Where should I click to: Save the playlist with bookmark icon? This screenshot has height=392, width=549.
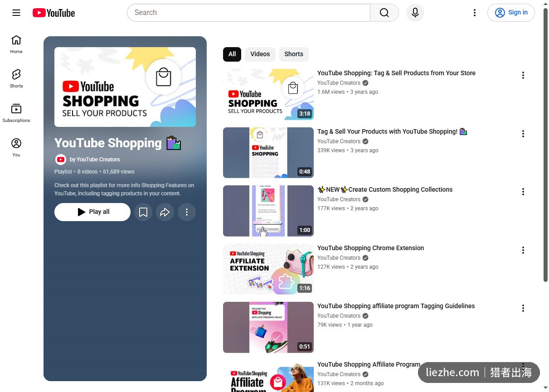[143, 212]
